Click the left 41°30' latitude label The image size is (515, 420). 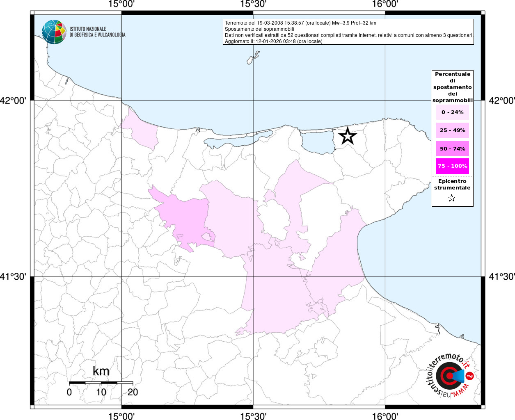13,277
